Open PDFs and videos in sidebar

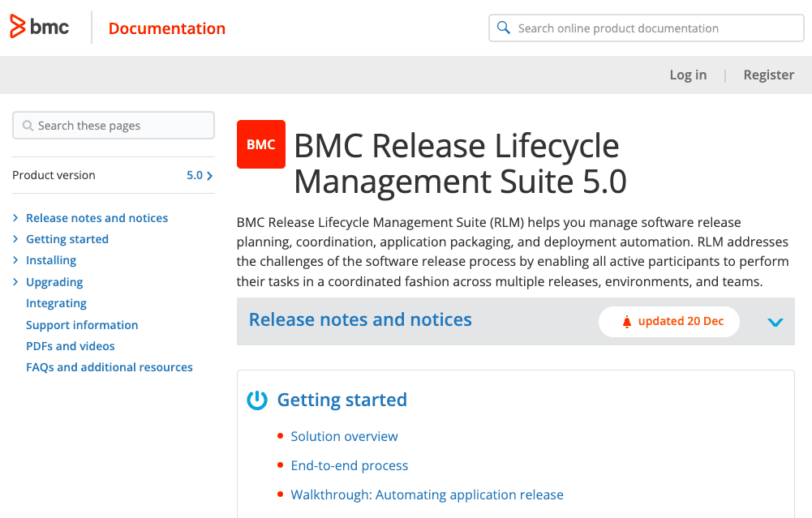tap(71, 346)
